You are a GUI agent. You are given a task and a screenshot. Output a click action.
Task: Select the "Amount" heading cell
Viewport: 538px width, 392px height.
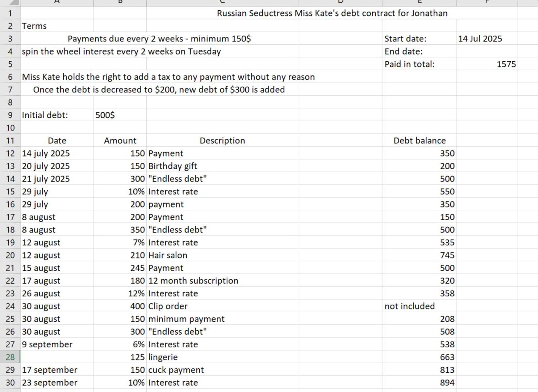[x=120, y=141]
